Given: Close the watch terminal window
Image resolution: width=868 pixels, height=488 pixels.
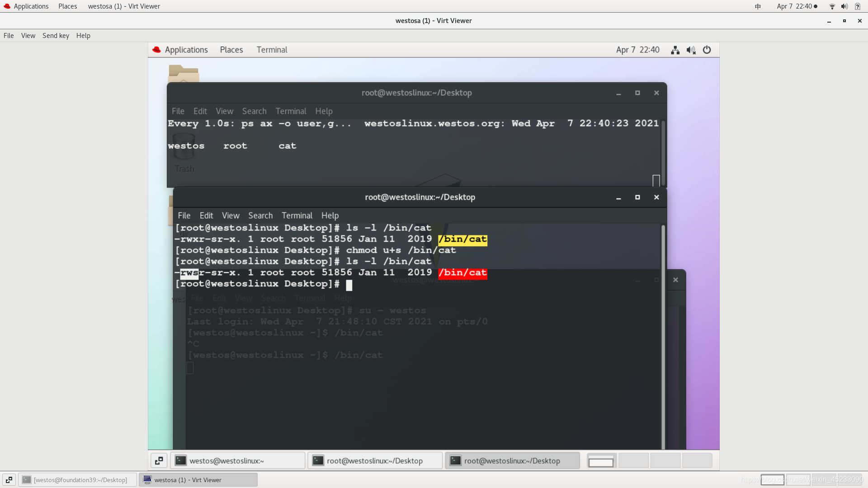Looking at the screenshot, I should pos(656,93).
